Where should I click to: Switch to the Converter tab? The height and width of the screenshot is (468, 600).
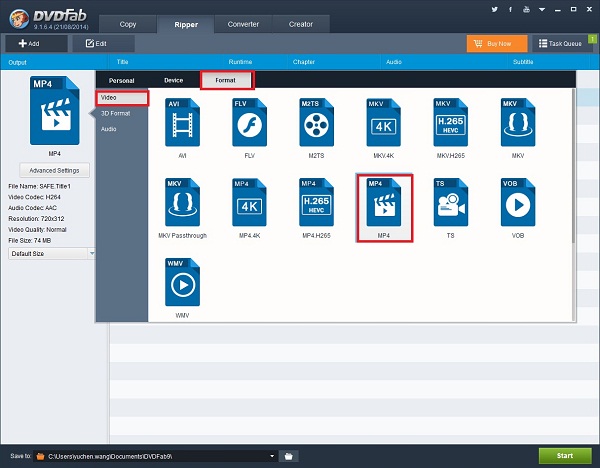coord(243,24)
